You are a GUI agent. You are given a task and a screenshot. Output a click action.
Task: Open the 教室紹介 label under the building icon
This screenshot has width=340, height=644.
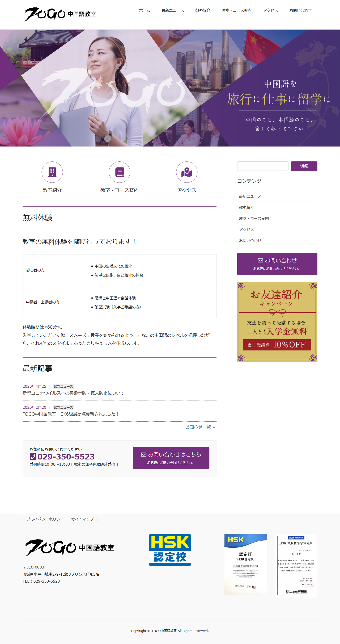(x=52, y=190)
